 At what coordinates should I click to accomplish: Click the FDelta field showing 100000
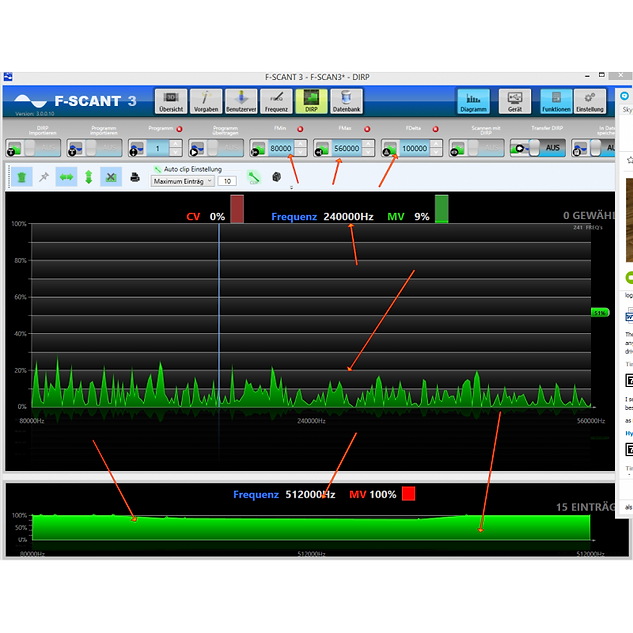coord(415,148)
